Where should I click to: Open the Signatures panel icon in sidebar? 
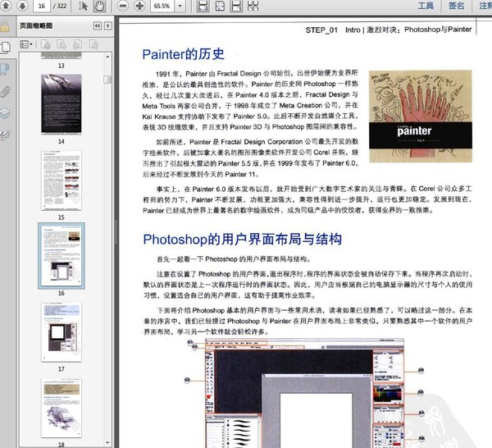click(6, 135)
